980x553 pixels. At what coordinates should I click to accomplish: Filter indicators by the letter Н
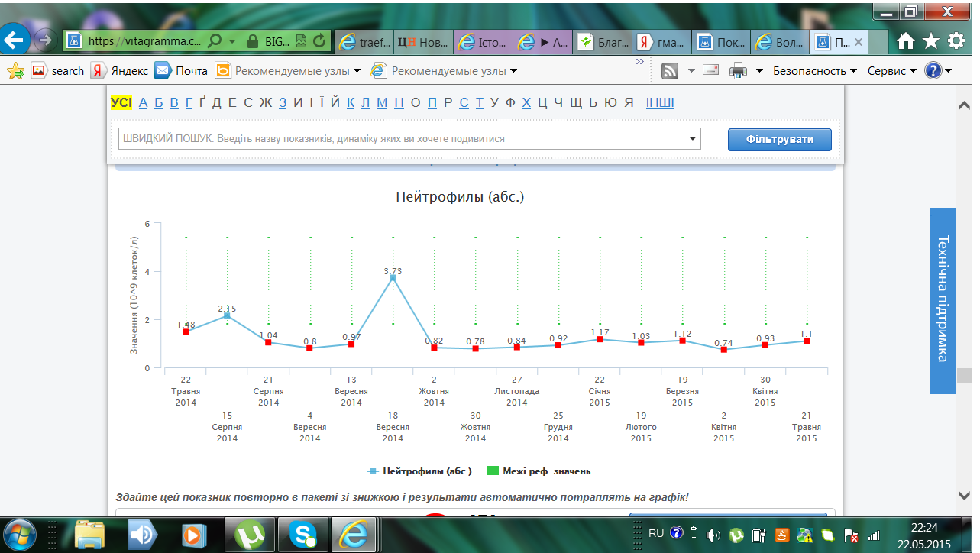click(399, 103)
